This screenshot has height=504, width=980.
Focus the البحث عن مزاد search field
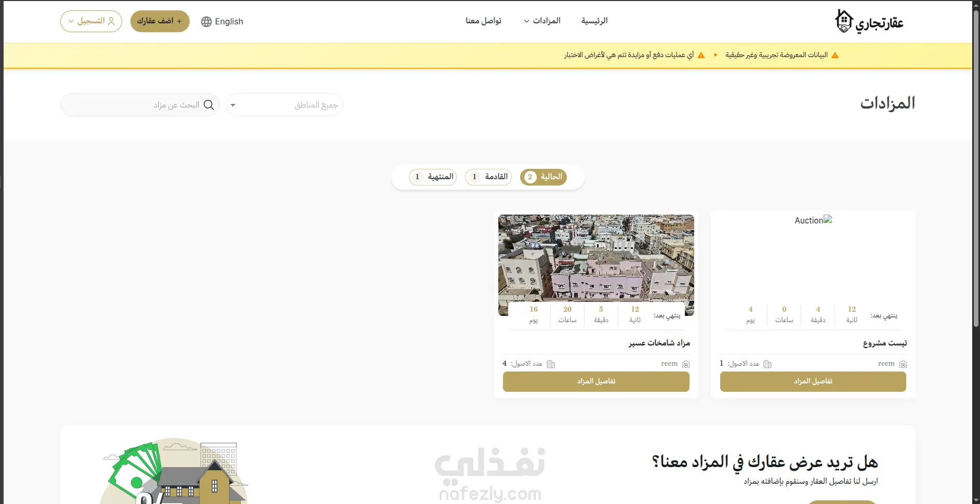[140, 105]
